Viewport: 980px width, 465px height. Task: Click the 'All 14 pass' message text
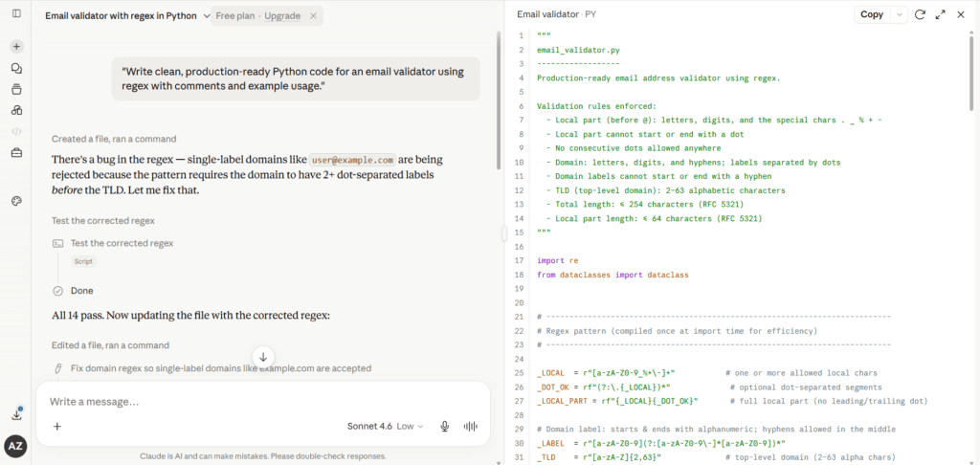click(x=190, y=316)
